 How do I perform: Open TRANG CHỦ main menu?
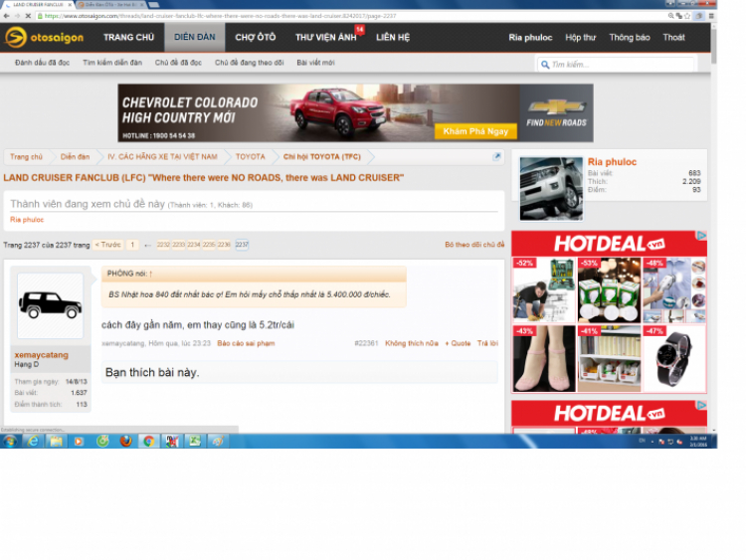[x=128, y=37]
